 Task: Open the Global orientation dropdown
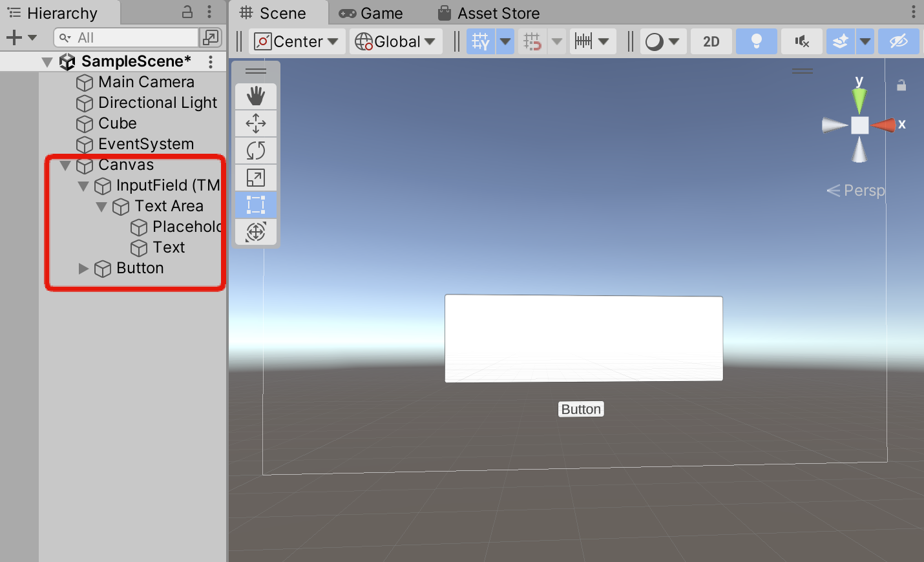pyautogui.click(x=395, y=41)
